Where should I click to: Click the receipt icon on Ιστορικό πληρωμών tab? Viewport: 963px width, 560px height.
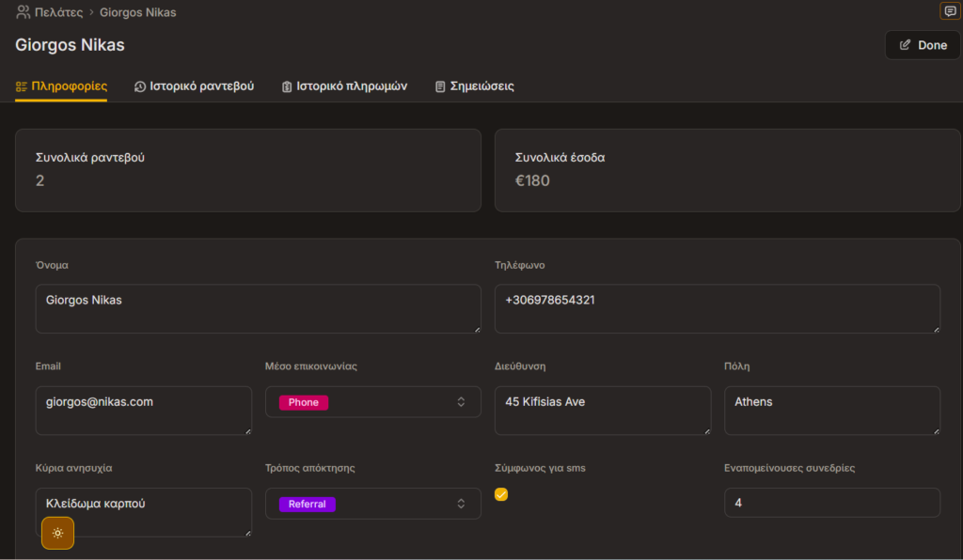(288, 86)
